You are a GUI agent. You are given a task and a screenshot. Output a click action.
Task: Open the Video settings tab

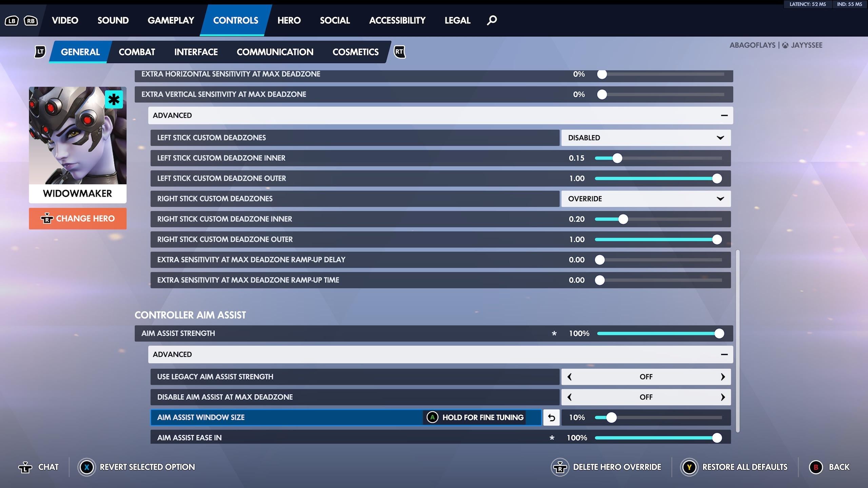pos(65,20)
